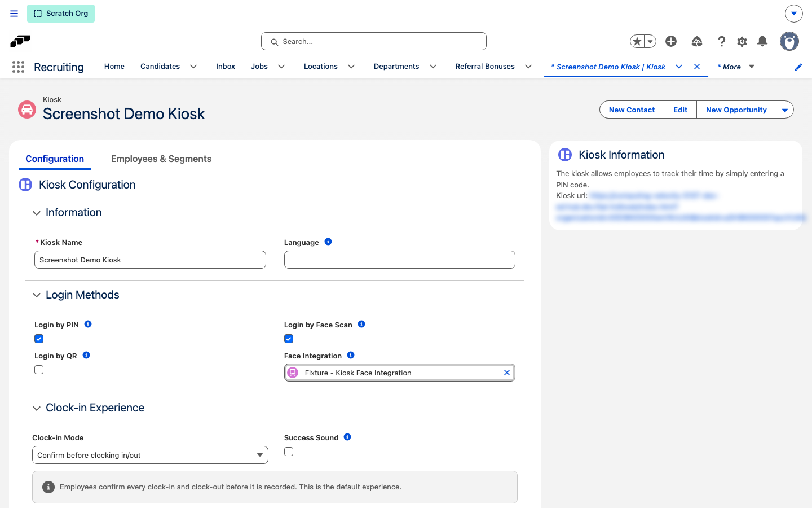Viewport: 812px width, 508px height.
Task: Go to the Home nav tab
Action: (114, 67)
